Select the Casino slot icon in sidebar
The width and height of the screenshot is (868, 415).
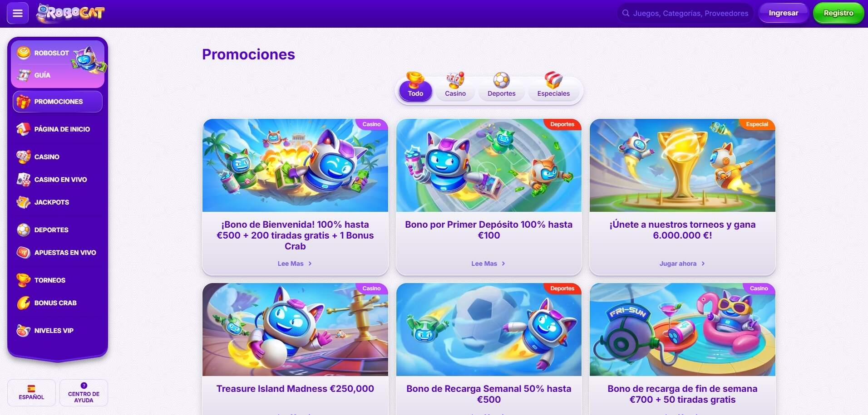[23, 157]
